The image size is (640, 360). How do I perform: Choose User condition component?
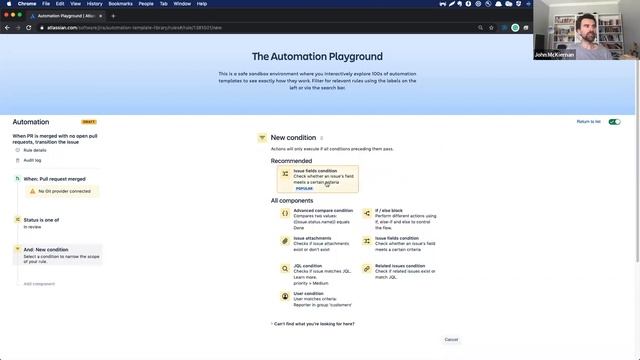316,299
